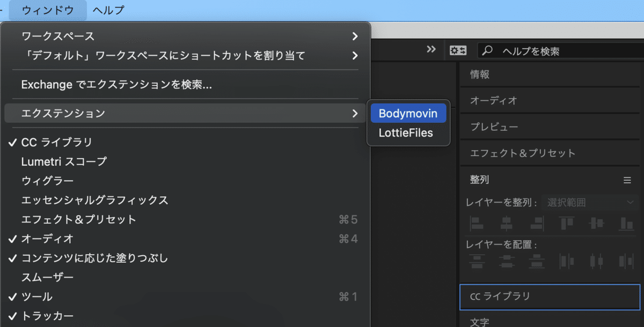Click the sync settings icon beside search
Screen dimensions: 644x327
pyautogui.click(x=458, y=50)
